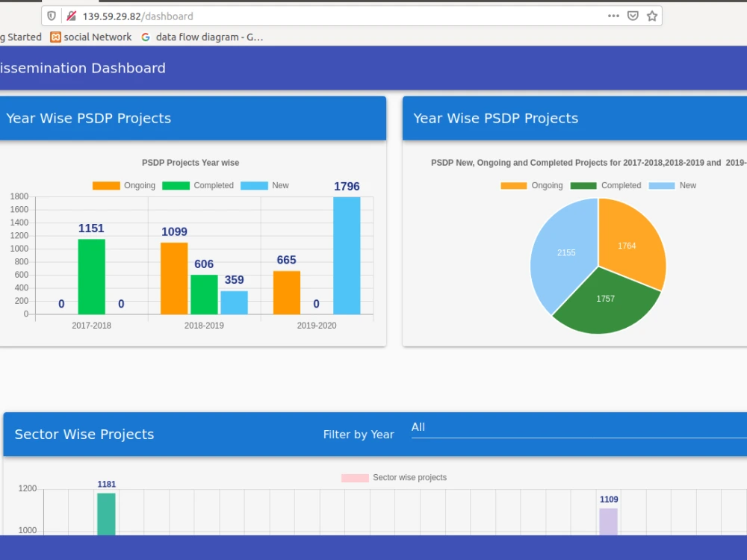Click the 2018-2019 axis label
The image size is (747, 560).
[204, 326]
